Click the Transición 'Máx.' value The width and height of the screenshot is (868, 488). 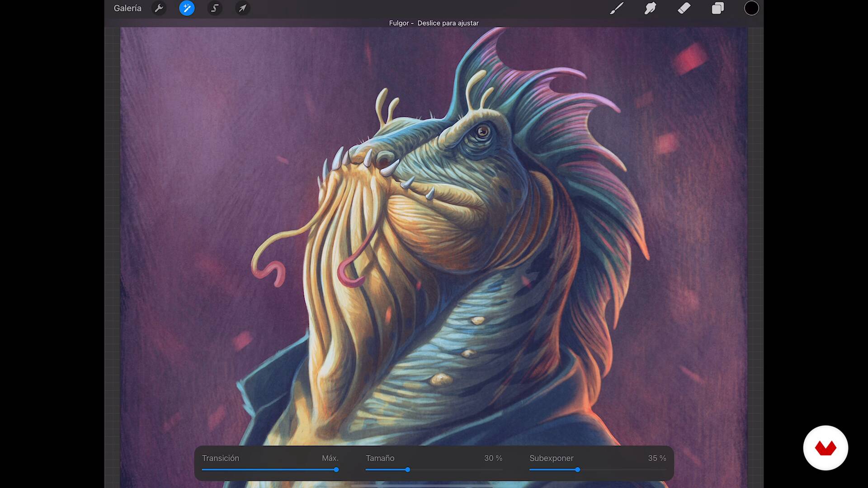click(330, 458)
